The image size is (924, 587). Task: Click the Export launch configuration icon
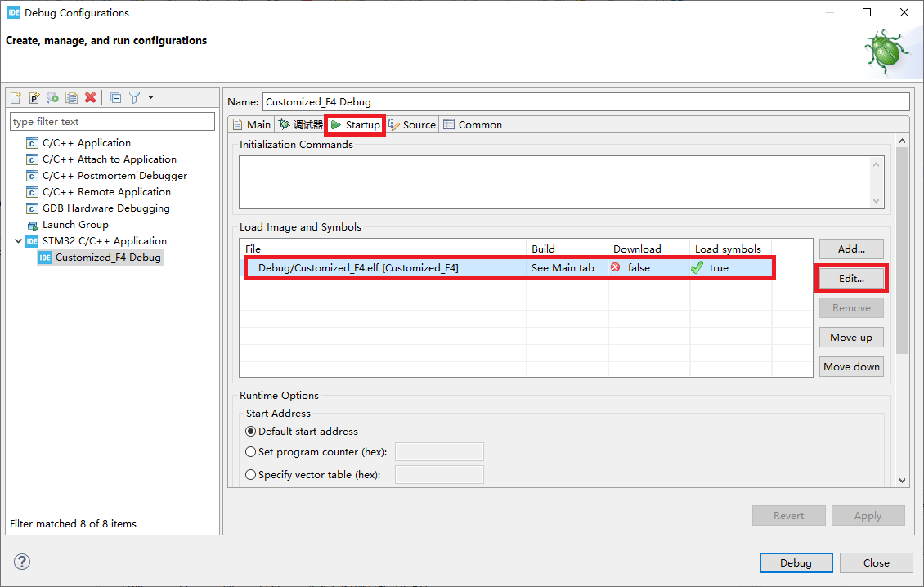(x=52, y=97)
